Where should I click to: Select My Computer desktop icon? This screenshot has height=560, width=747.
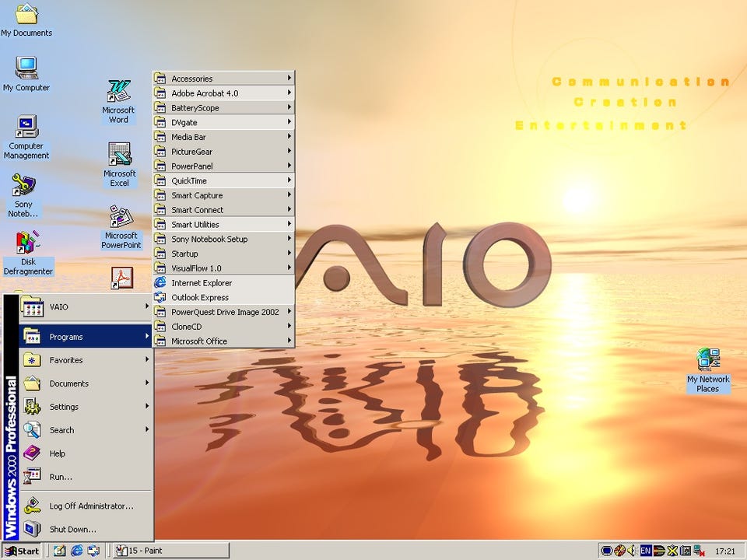point(26,75)
